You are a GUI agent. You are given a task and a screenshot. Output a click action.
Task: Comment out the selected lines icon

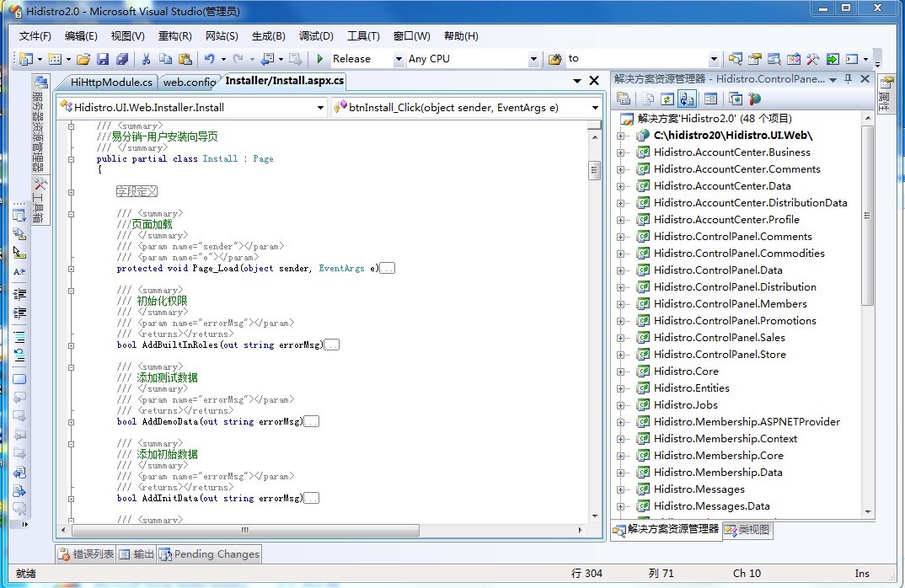point(19,337)
